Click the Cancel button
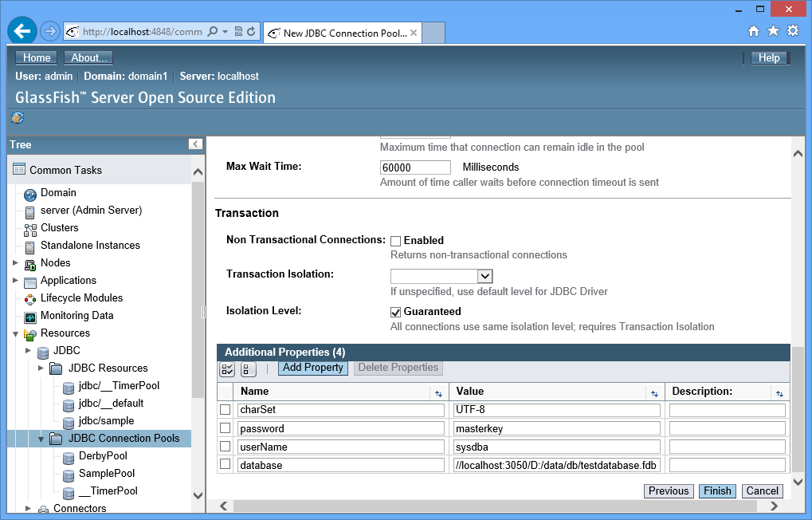 tap(762, 491)
